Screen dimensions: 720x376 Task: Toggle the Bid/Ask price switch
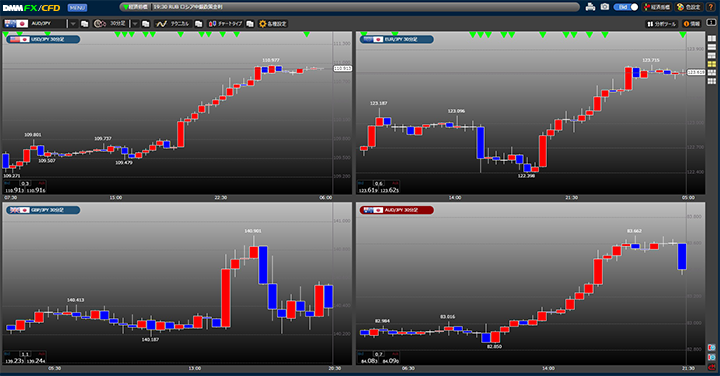(626, 7)
